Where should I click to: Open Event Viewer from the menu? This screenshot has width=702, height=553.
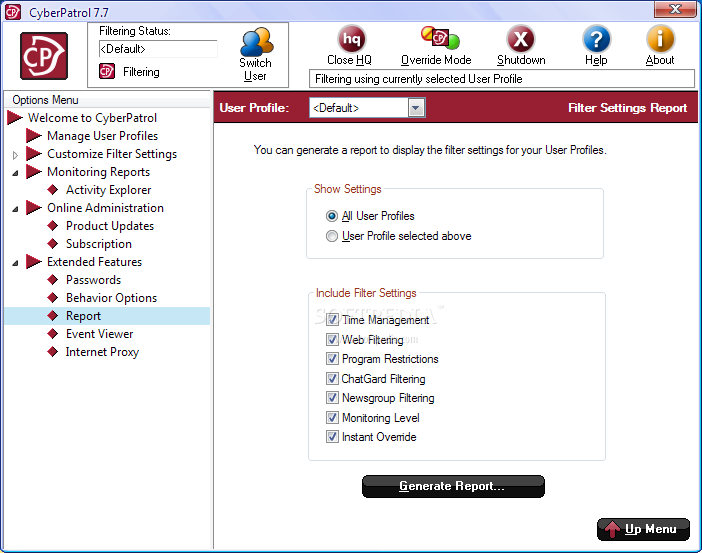(x=99, y=334)
